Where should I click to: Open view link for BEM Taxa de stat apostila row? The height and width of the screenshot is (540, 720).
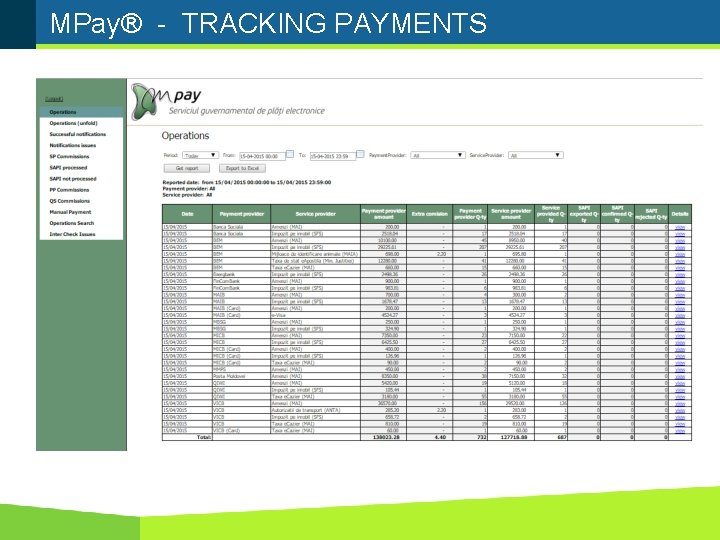[x=680, y=261]
